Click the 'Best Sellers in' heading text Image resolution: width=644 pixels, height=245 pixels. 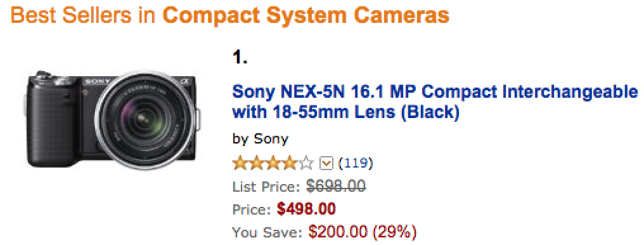click(x=84, y=15)
